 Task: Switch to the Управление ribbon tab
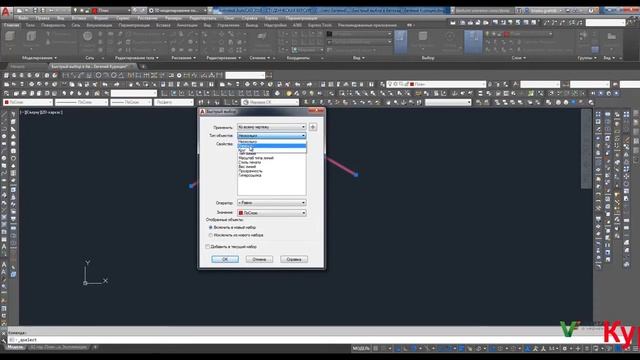click(x=228, y=25)
